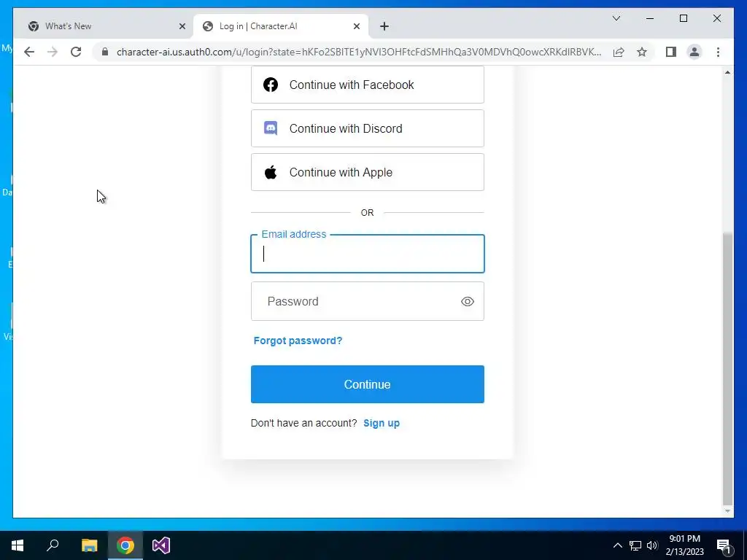This screenshot has width=747, height=560.
Task: Expand the tab search chevron
Action: click(616, 18)
